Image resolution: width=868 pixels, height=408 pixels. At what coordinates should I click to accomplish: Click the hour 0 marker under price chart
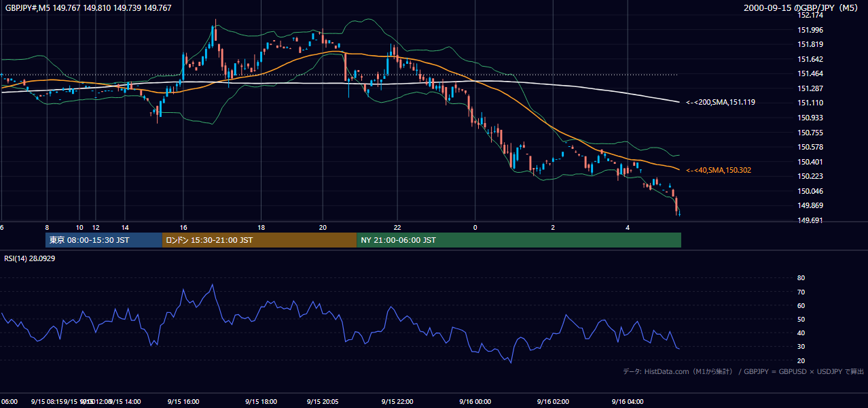(475, 227)
